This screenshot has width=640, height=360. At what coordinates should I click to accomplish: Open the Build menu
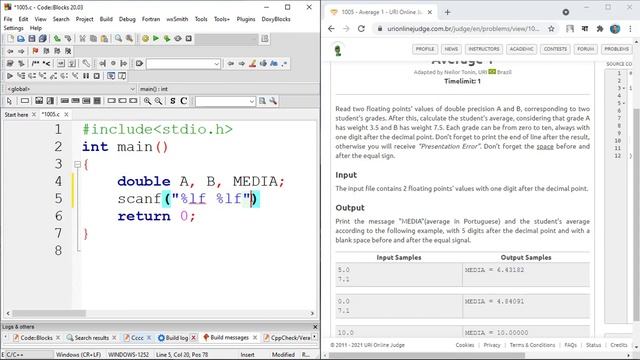tap(106, 19)
